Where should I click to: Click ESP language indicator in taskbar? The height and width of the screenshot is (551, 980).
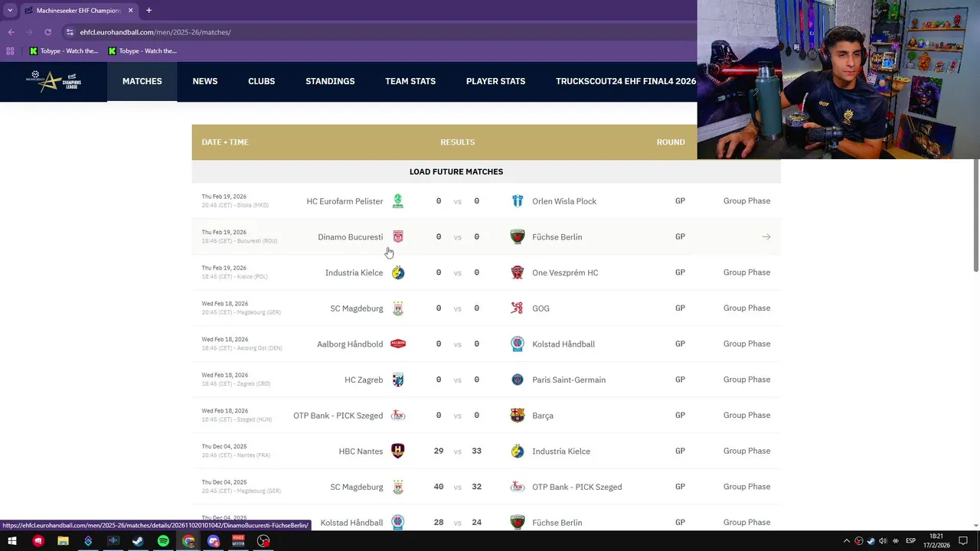tap(911, 541)
